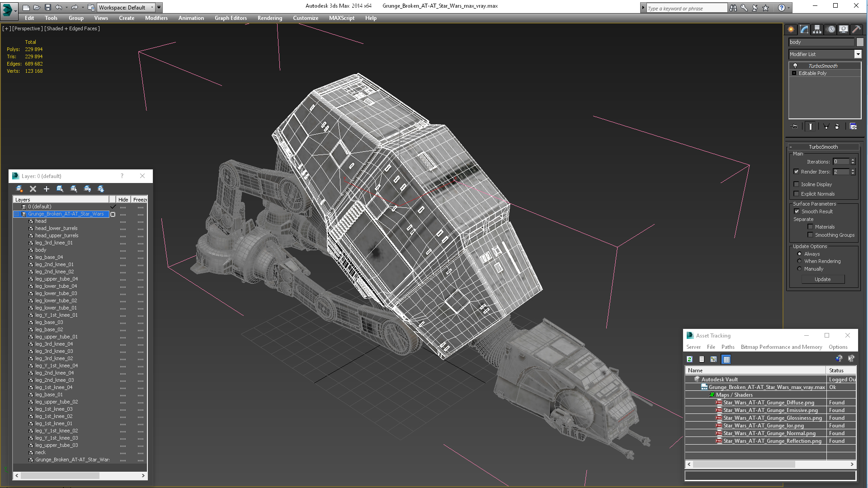Open Asset Tracking Paths menu

728,347
